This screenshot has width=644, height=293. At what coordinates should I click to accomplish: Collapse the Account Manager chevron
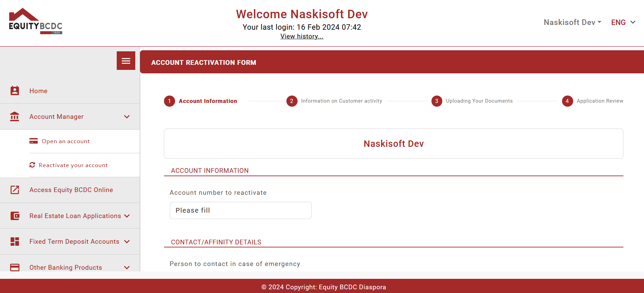(x=127, y=116)
